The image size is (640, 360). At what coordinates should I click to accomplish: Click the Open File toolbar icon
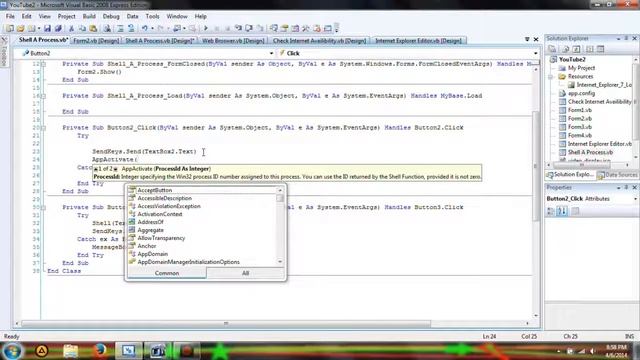tap(20, 29)
